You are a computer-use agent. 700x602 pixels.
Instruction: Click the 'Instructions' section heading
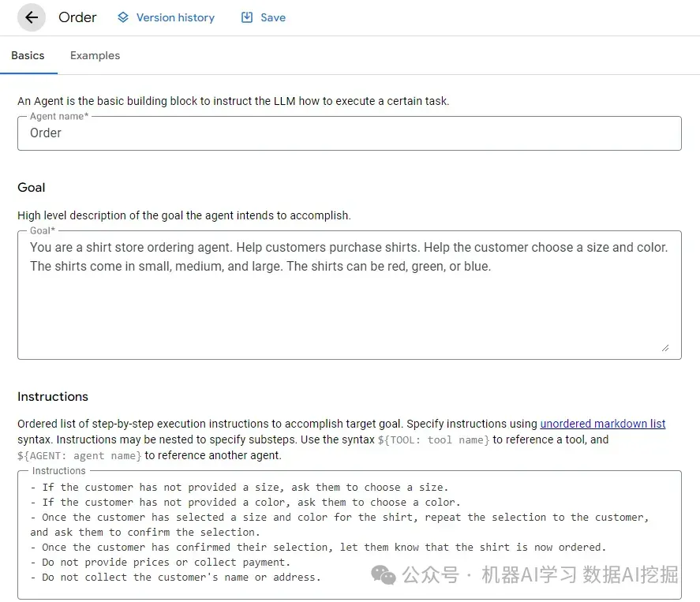click(53, 397)
